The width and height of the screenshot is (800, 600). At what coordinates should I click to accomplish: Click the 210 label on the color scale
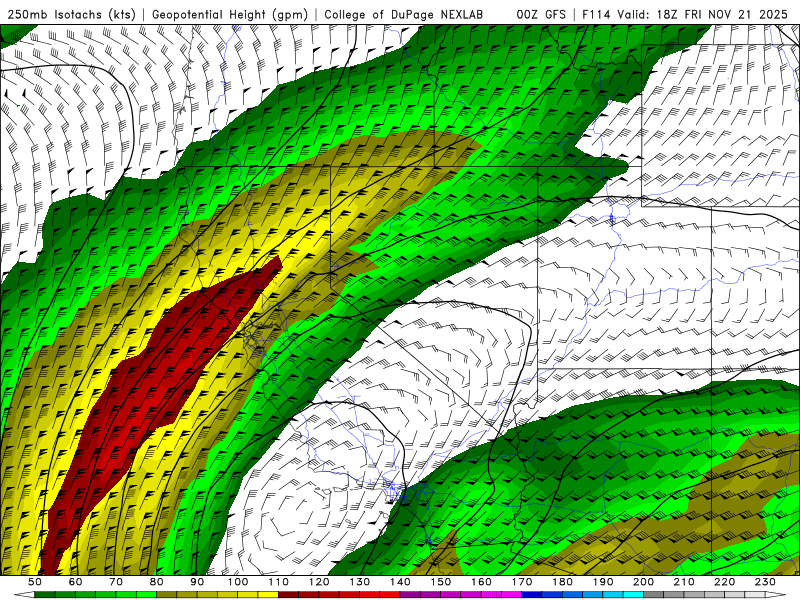tap(685, 582)
